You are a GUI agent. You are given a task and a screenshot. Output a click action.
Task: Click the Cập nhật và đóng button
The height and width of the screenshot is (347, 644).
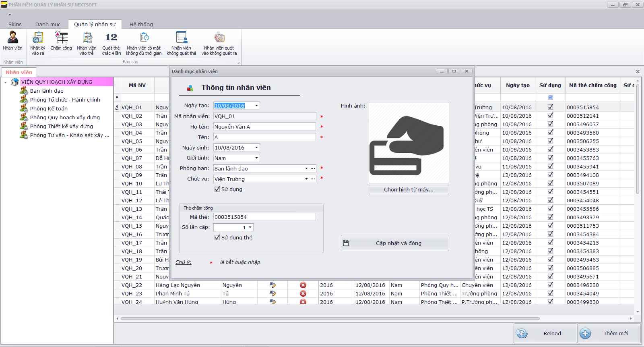coord(395,243)
